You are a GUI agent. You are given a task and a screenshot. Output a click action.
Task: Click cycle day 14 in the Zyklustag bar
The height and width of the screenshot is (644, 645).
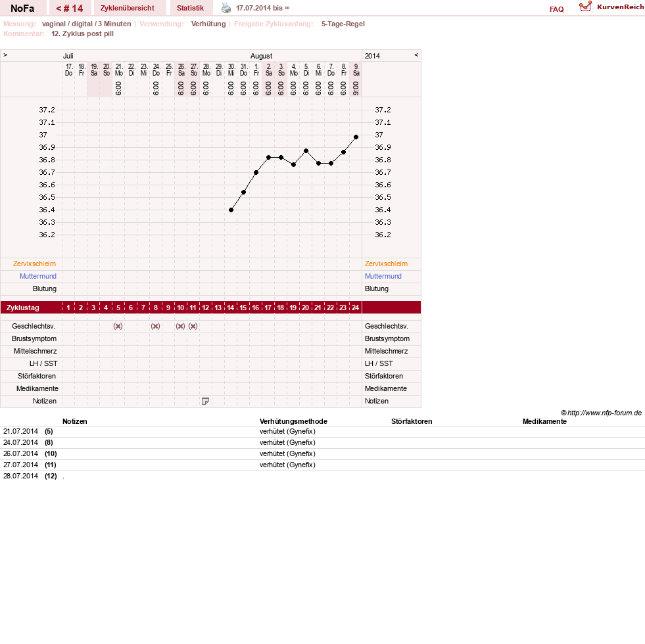pyautogui.click(x=230, y=308)
